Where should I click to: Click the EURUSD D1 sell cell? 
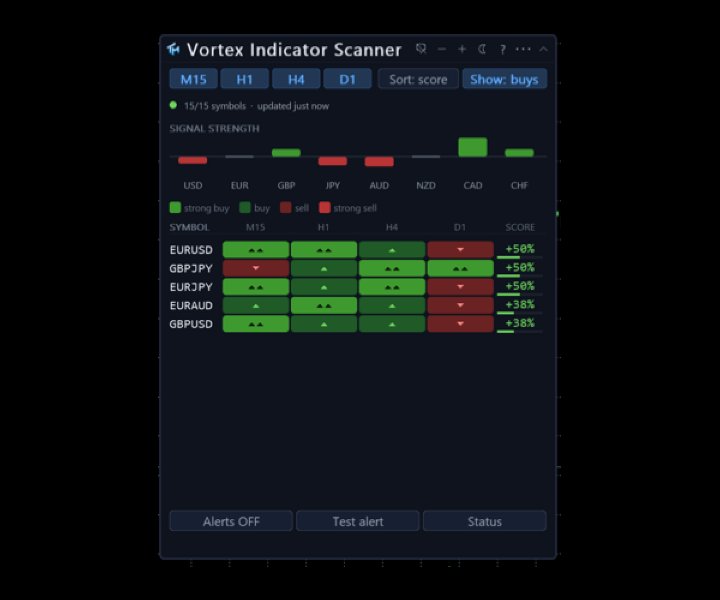click(461, 250)
